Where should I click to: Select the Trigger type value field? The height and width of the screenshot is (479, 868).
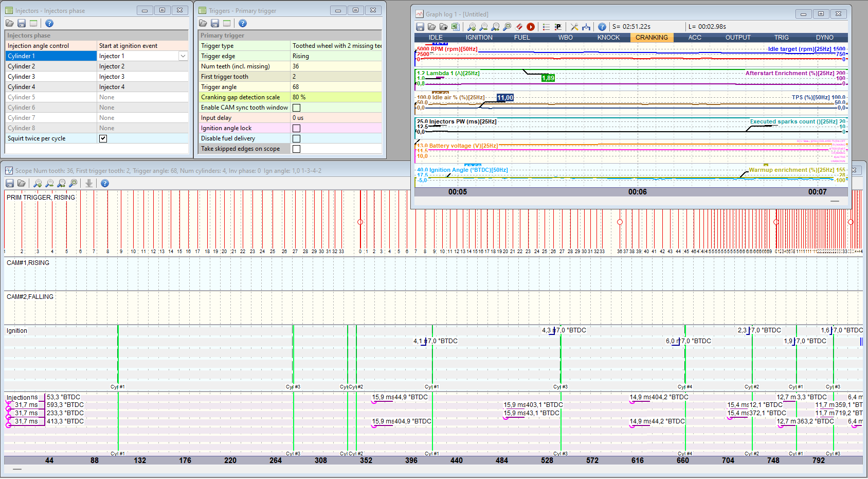tap(336, 46)
